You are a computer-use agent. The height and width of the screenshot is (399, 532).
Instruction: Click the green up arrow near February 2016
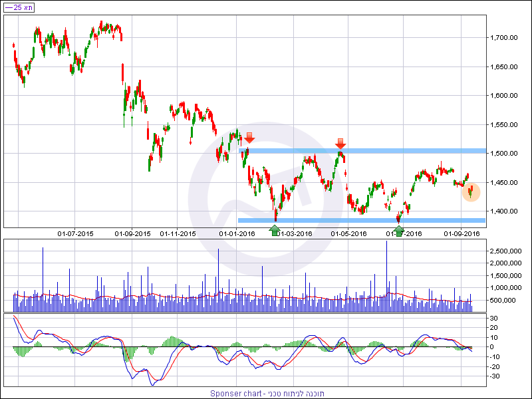click(x=274, y=230)
